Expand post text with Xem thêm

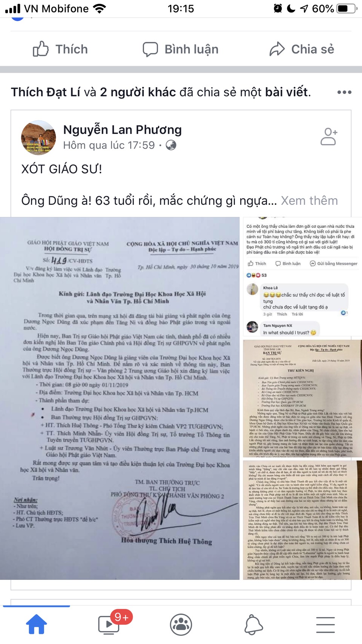point(309,200)
